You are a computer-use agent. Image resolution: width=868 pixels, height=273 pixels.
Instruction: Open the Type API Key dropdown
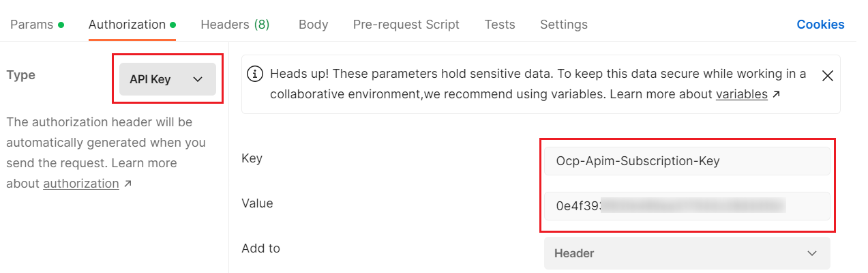pyautogui.click(x=167, y=79)
